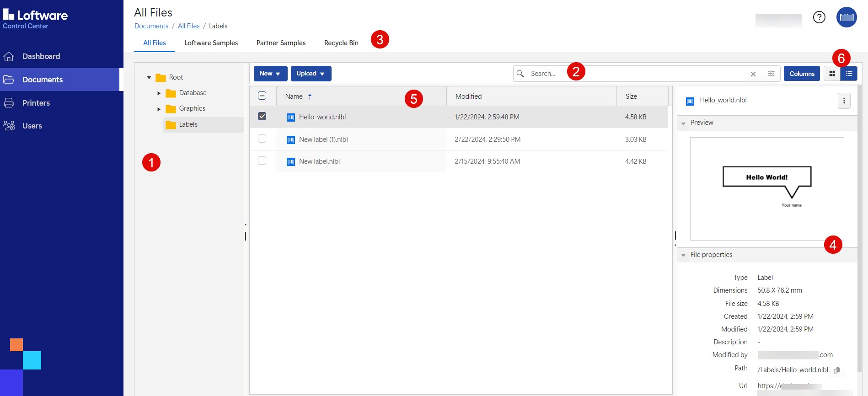Toggle the select-all header checkbox
The width and height of the screenshot is (868, 396).
pos(262,96)
